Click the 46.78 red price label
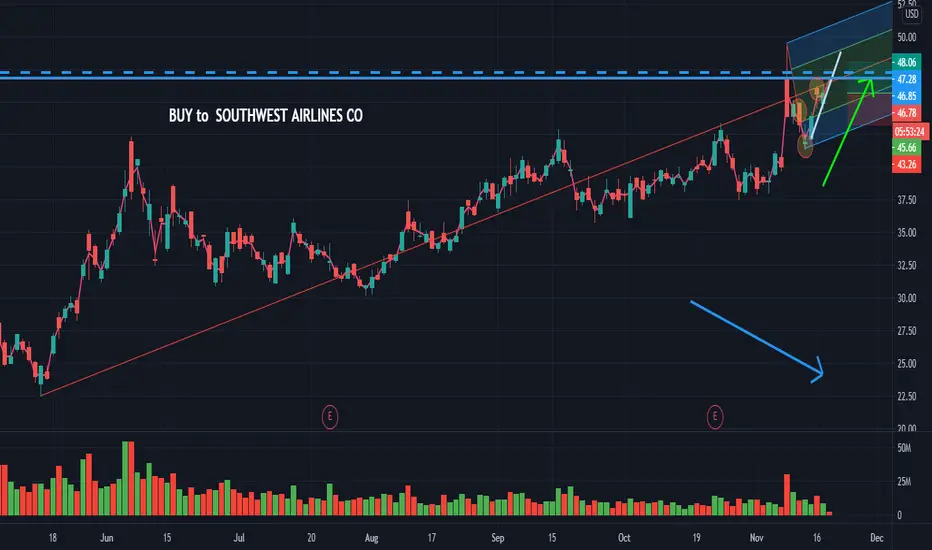 pyautogui.click(x=906, y=113)
